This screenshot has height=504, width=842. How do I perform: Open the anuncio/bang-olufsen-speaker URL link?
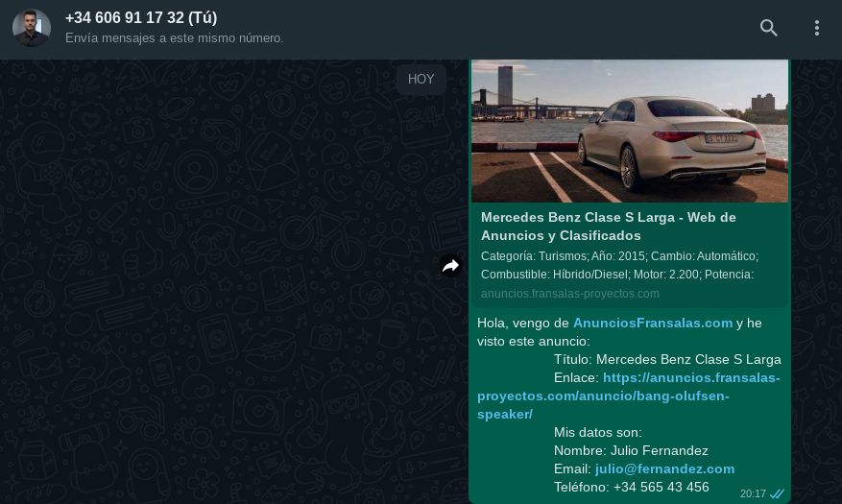pyautogui.click(x=628, y=396)
